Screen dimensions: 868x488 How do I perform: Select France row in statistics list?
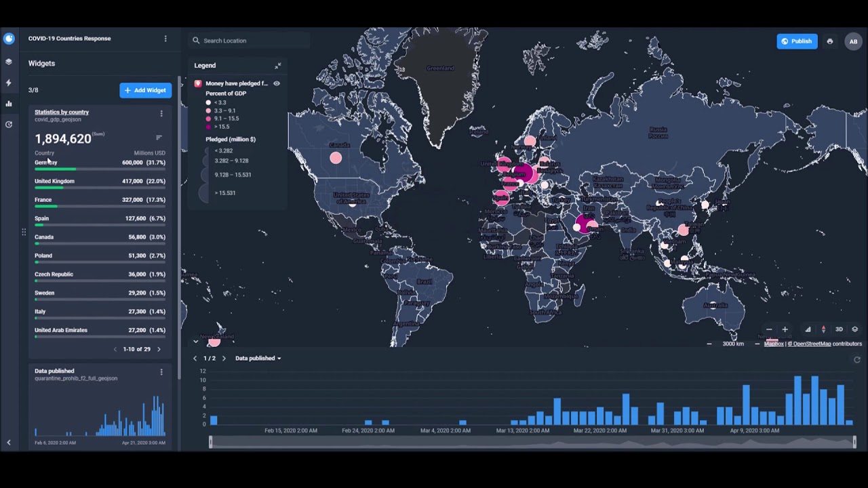100,201
